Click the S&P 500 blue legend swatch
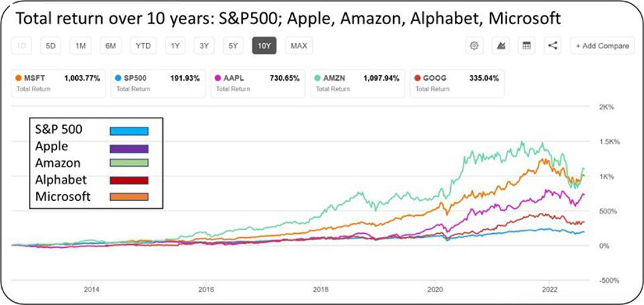This screenshot has height=305, width=644. 129,131
